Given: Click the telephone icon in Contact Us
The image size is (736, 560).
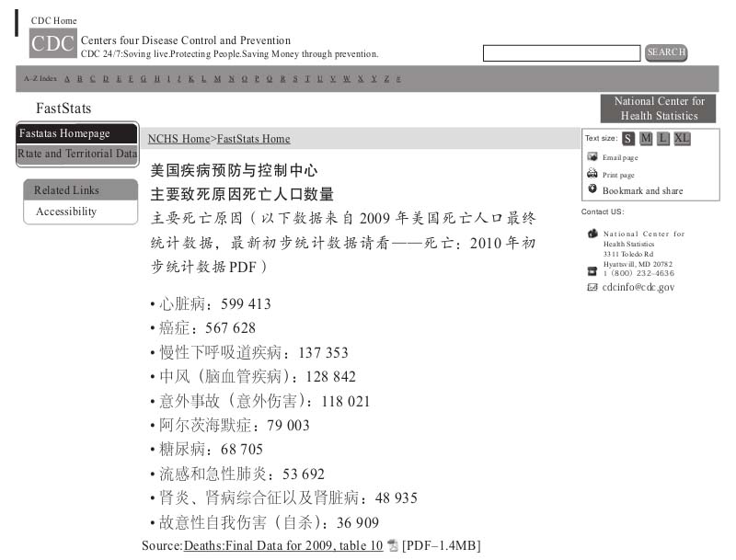Looking at the screenshot, I should (x=592, y=271).
